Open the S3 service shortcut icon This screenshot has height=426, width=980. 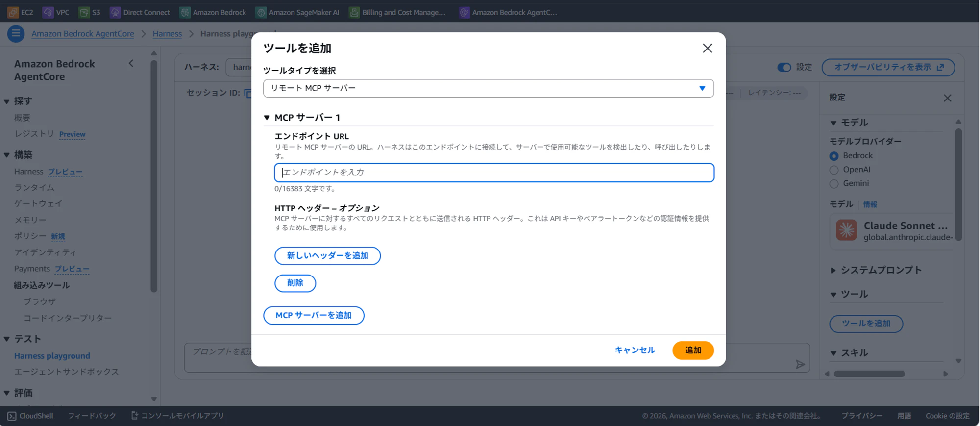[84, 12]
